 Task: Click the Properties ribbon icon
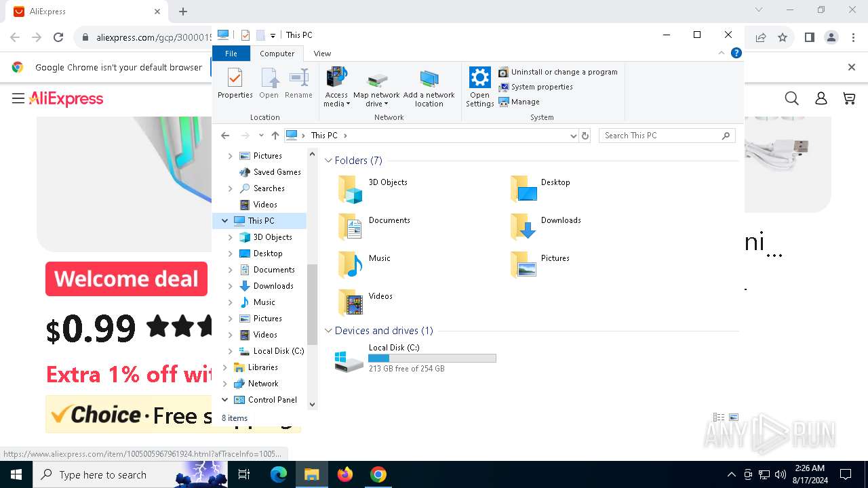[x=235, y=84]
